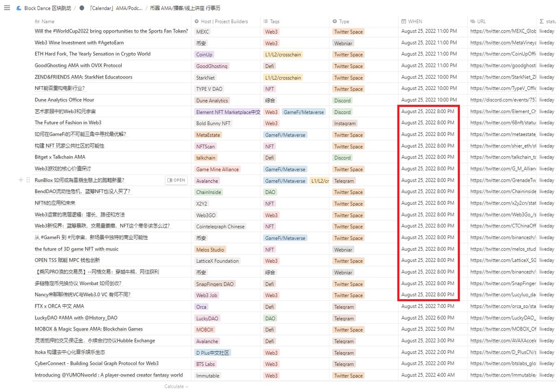Image resolution: width=556 pixels, height=392 pixels.
Task: Open the [Calendar] AMA/Podc... breadcrumb
Action: (x=115, y=8)
